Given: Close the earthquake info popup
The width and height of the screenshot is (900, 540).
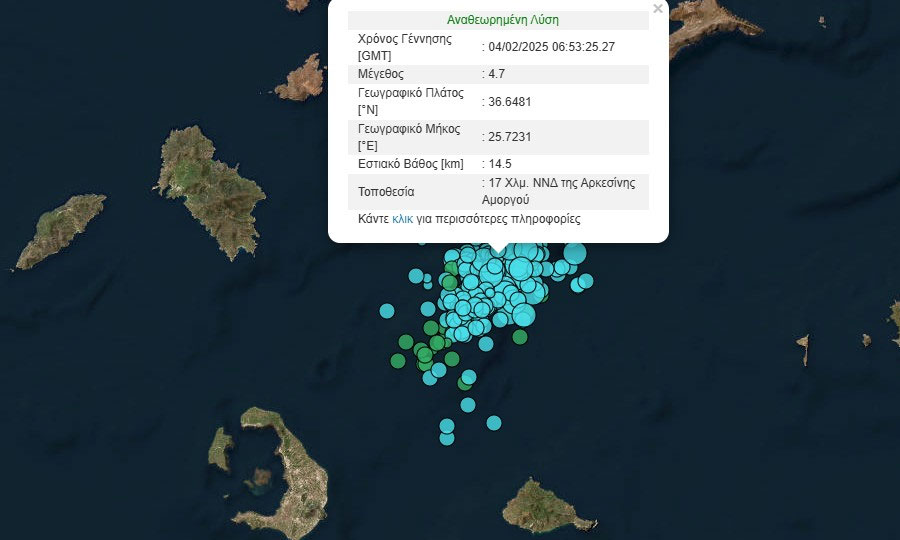Looking at the screenshot, I should click(657, 9).
